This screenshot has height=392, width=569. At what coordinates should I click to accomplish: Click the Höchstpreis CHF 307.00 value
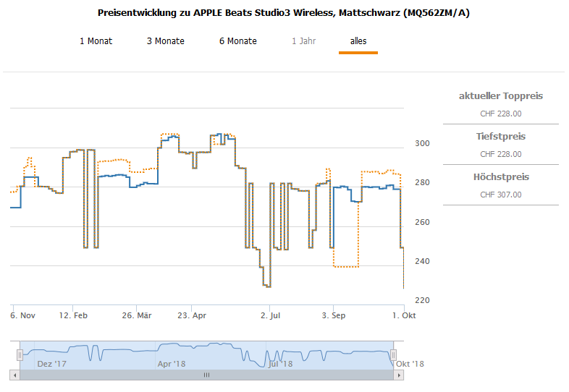501,195
